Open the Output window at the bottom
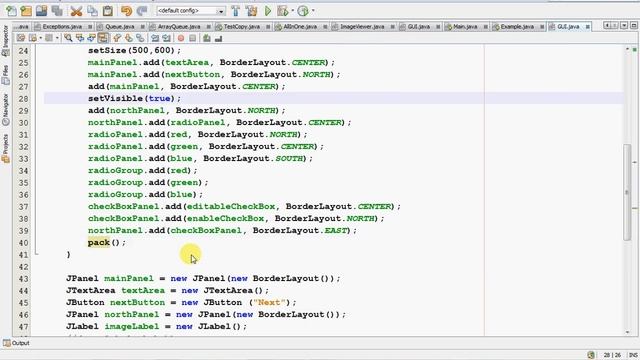 click(16, 343)
